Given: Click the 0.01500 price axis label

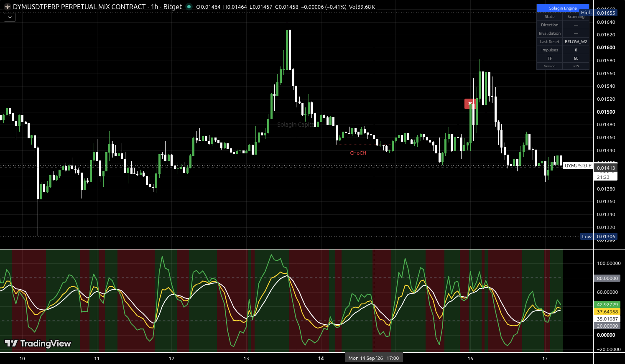Looking at the screenshot, I should tap(606, 112).
